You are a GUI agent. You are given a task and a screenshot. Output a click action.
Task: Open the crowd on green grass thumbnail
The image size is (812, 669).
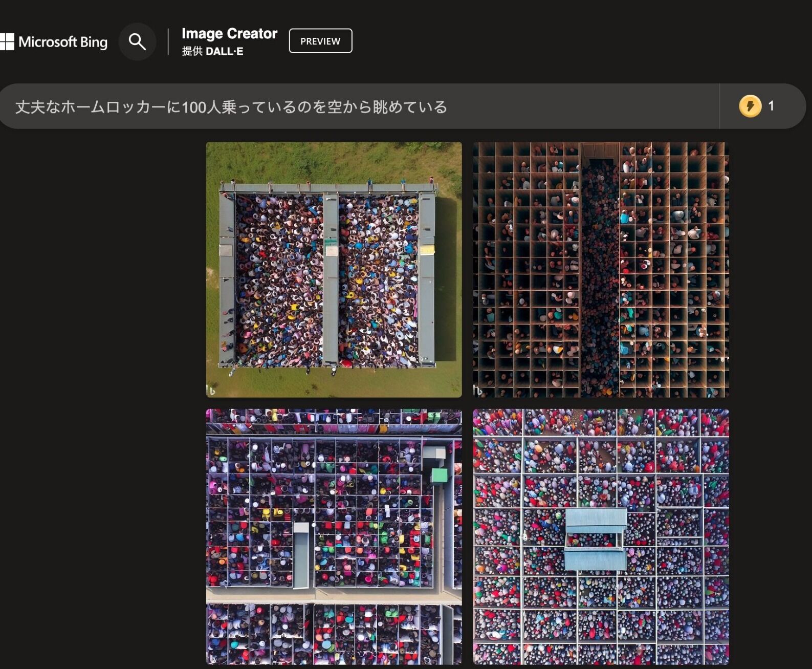tap(334, 270)
